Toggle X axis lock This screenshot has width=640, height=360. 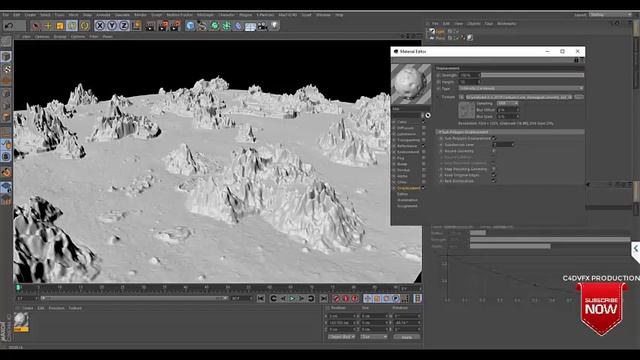(100, 26)
